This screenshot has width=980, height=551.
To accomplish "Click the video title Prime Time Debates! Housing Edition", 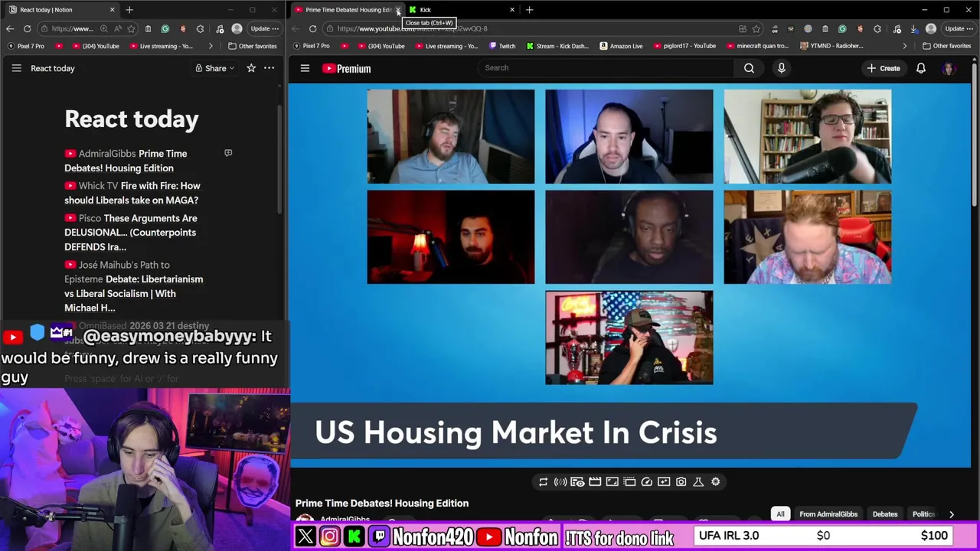I will [x=382, y=504].
